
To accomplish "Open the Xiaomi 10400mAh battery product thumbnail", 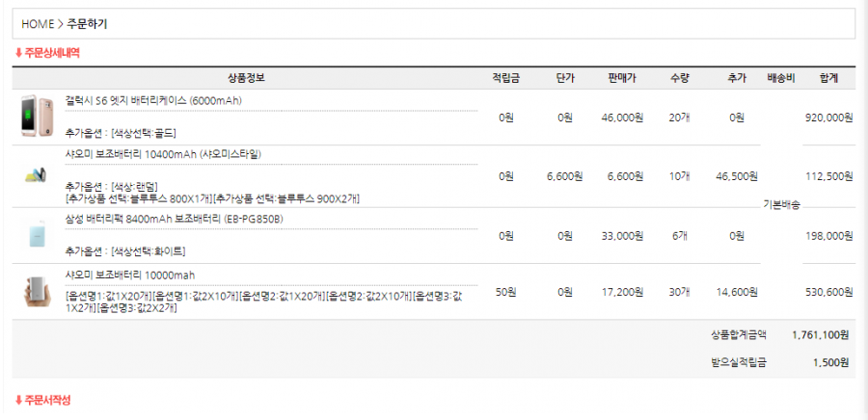I will [x=37, y=176].
